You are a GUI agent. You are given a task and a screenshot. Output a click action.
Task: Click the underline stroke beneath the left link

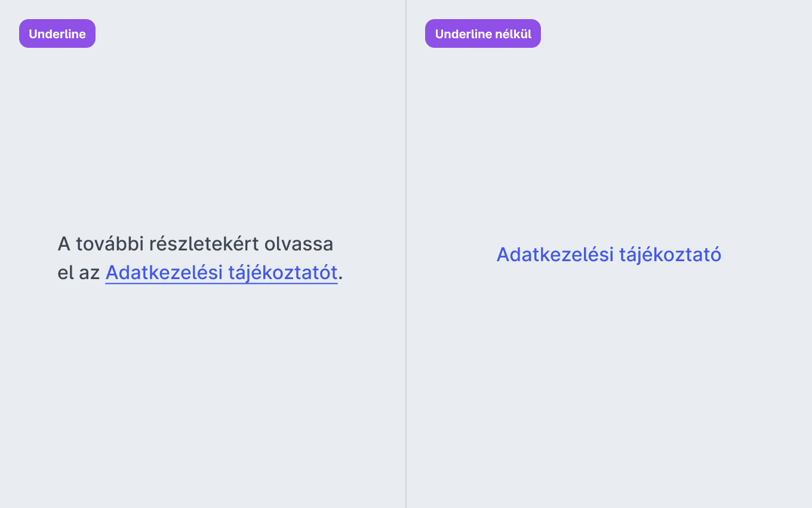tap(222, 283)
